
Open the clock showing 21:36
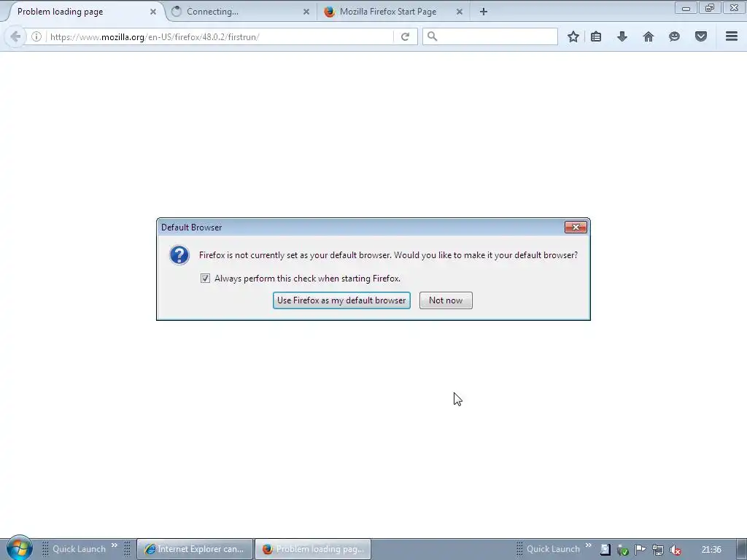(x=711, y=550)
